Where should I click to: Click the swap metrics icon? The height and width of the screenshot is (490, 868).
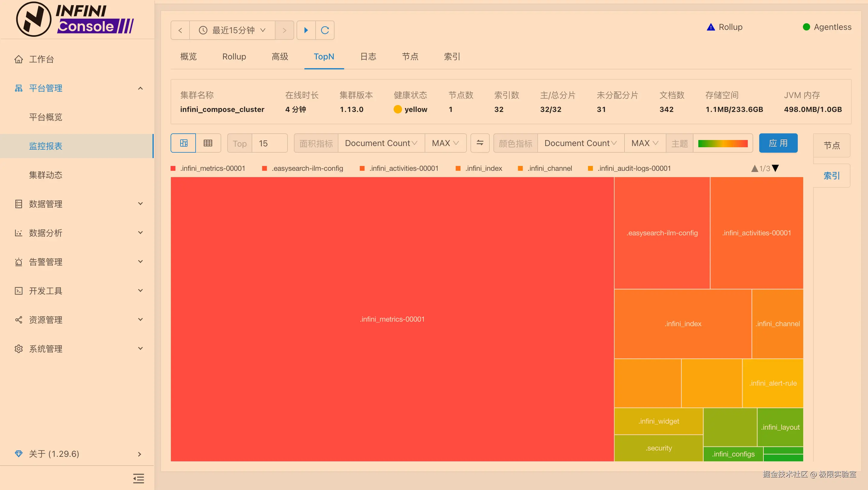[x=480, y=143]
